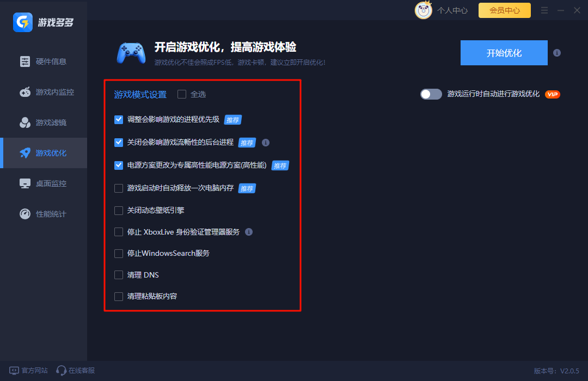
Task: Show info for 停止 XboxLive 身份验证管理器服务
Action: click(249, 232)
